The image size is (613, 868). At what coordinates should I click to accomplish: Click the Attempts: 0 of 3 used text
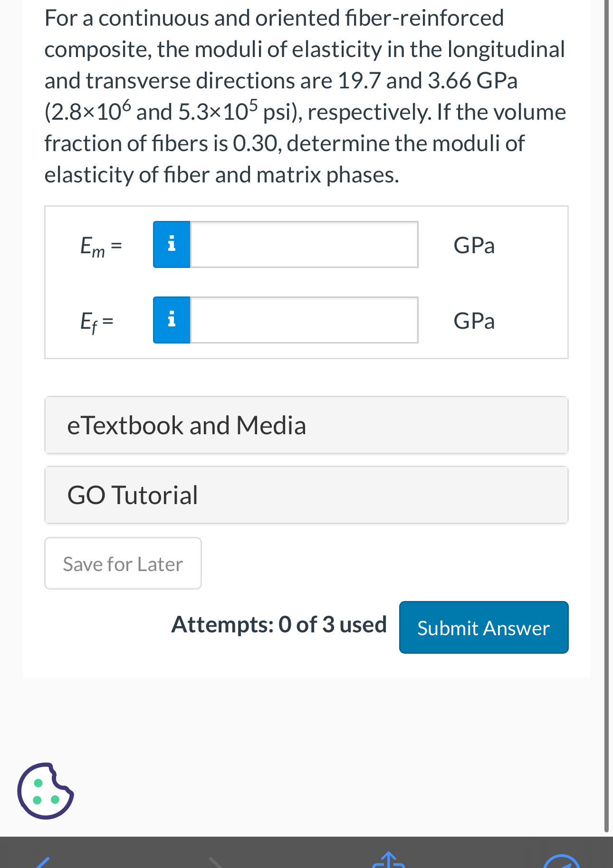(x=279, y=624)
